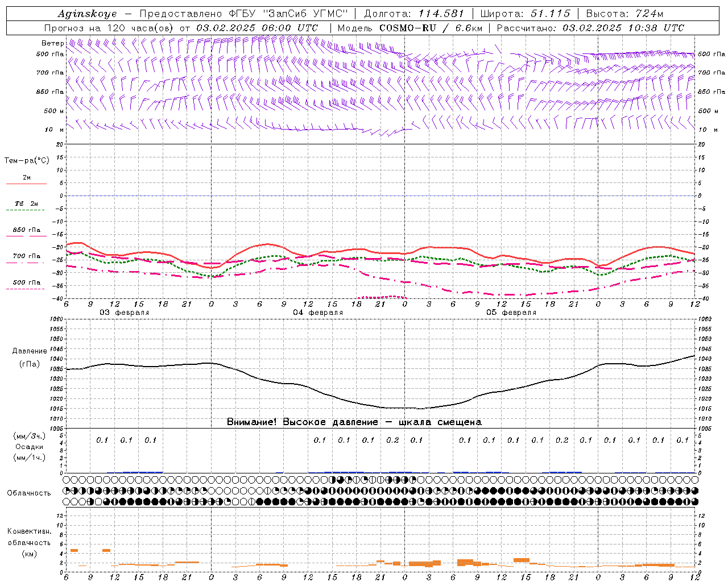Click the date label 04 февраля
728x582 pixels.
(318, 313)
